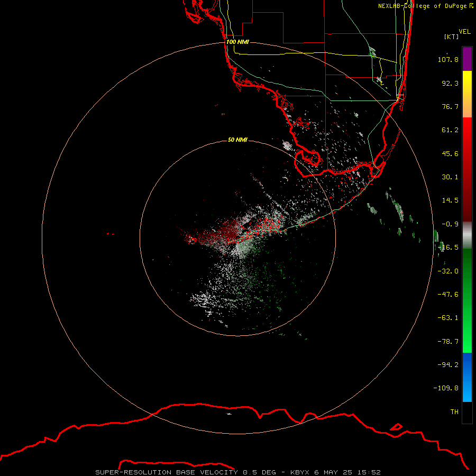This screenshot has width=476, height=476.
Task: Click the 92.3 legend value
Action: (450, 83)
